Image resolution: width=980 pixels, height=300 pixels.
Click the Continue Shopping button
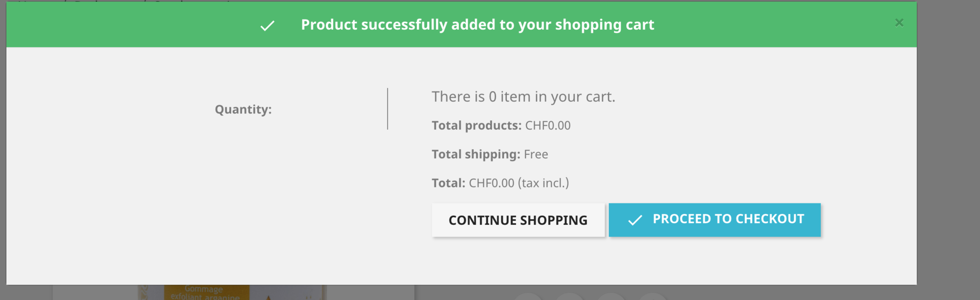pos(518,220)
